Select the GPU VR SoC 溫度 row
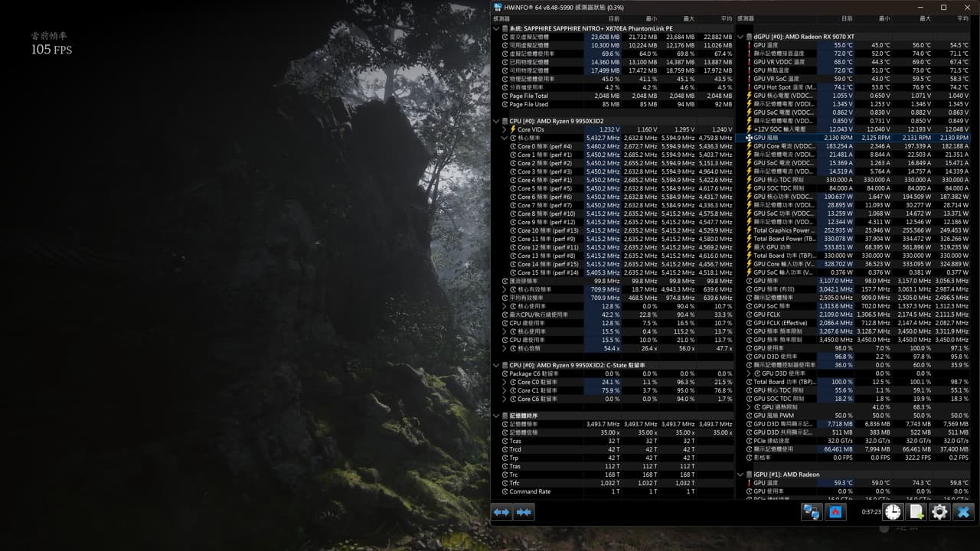 coord(853,79)
